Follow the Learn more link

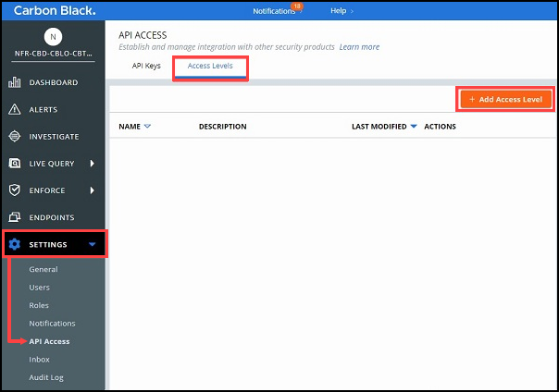[x=359, y=47]
